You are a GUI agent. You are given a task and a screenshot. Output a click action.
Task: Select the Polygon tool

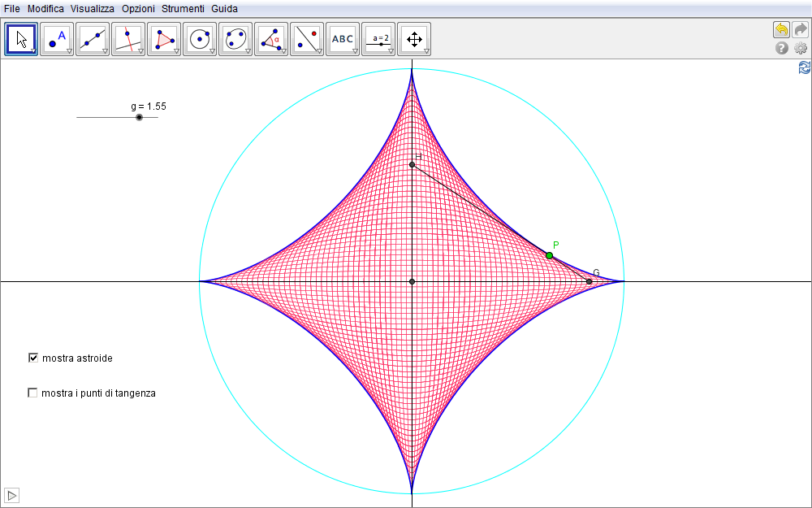pyautogui.click(x=164, y=39)
